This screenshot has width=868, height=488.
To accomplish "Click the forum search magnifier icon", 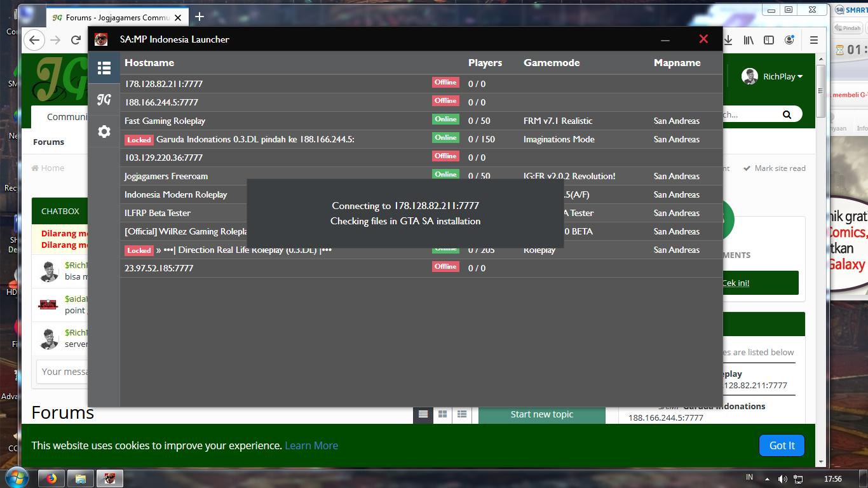I will point(787,115).
